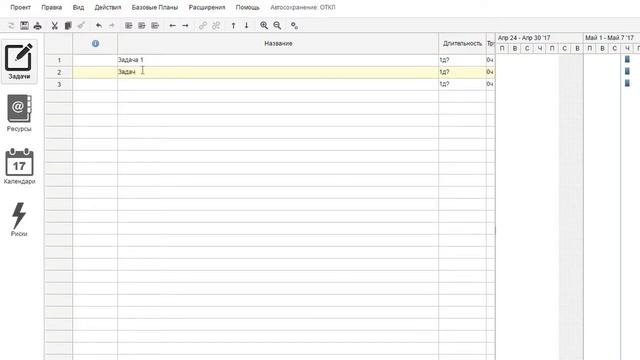Click the unlink tasks broken-chain icon
Viewport: 640px width, 360px height.
pyautogui.click(x=216, y=26)
